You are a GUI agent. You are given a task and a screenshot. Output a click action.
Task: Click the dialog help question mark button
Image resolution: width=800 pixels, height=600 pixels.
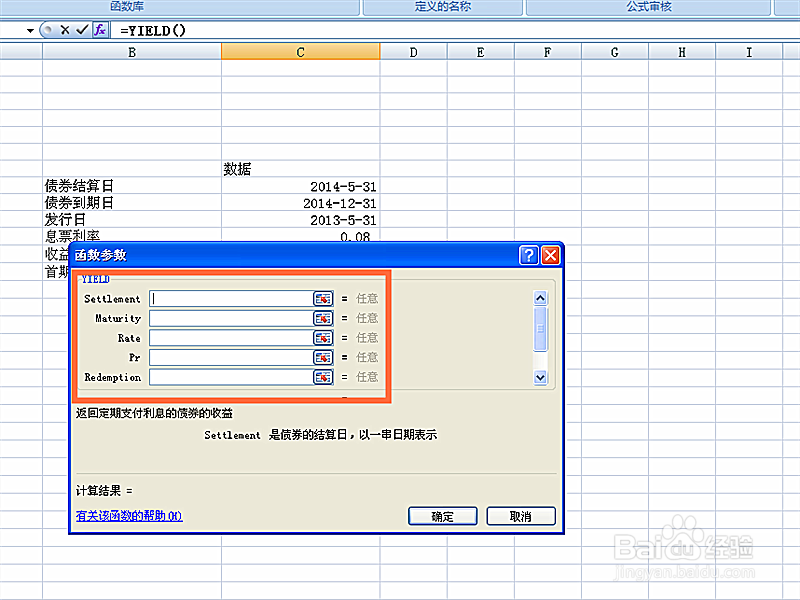click(529, 255)
